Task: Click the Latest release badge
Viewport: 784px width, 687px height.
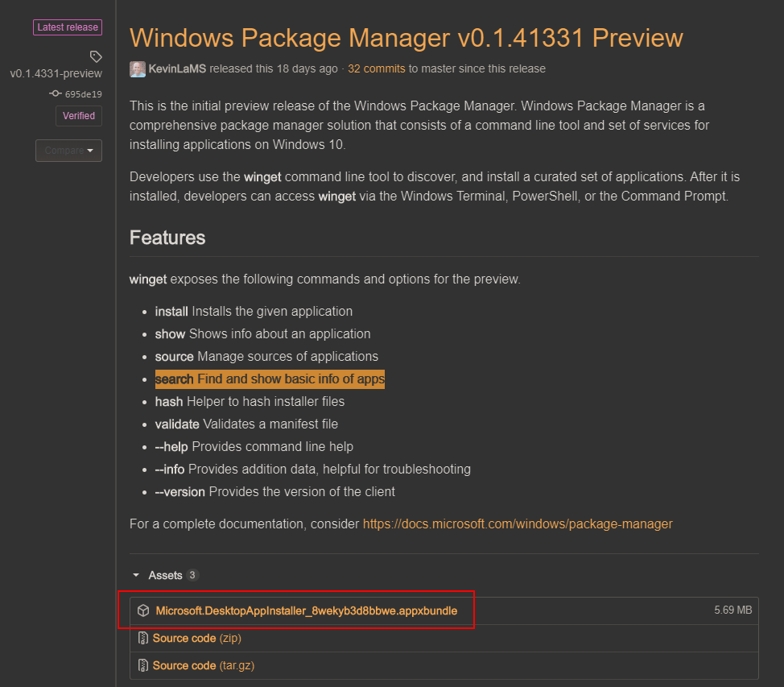Action: point(68,27)
